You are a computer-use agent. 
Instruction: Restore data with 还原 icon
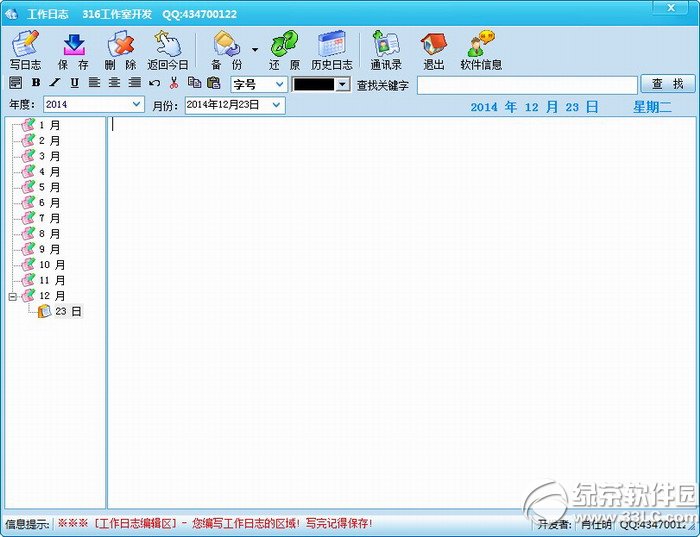click(x=284, y=50)
